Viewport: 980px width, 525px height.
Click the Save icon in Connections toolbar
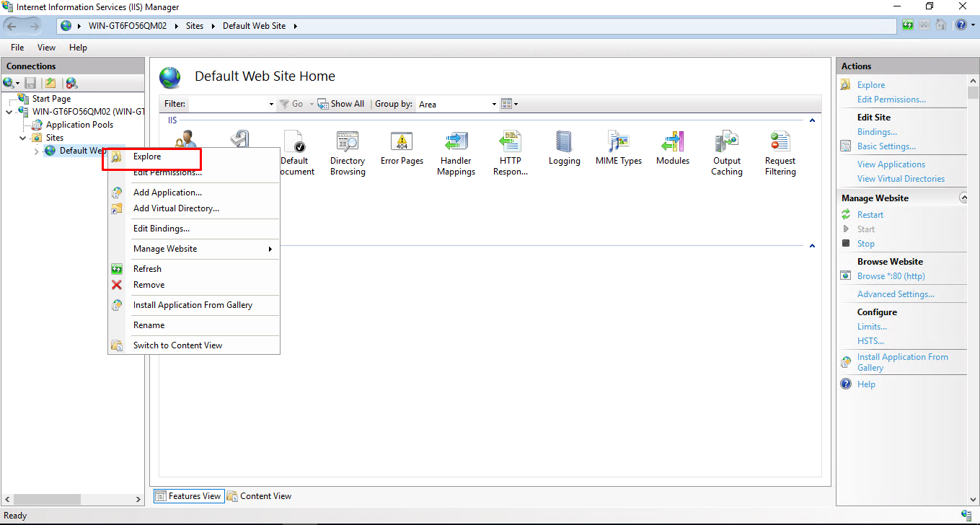(30, 84)
